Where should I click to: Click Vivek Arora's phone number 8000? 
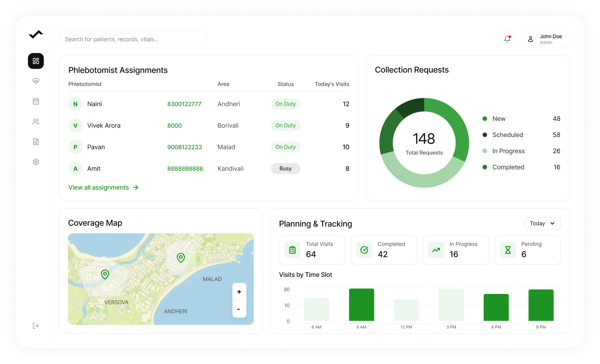[x=175, y=126]
